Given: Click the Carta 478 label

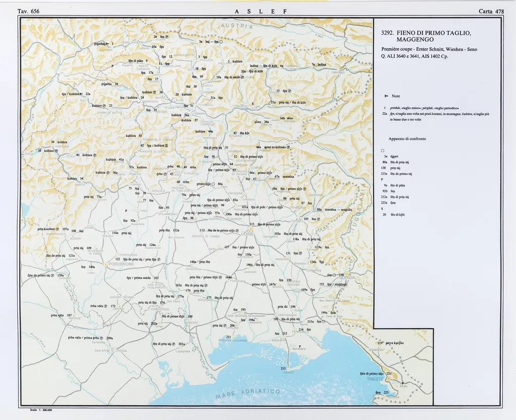Looking at the screenshot, I should [492, 11].
